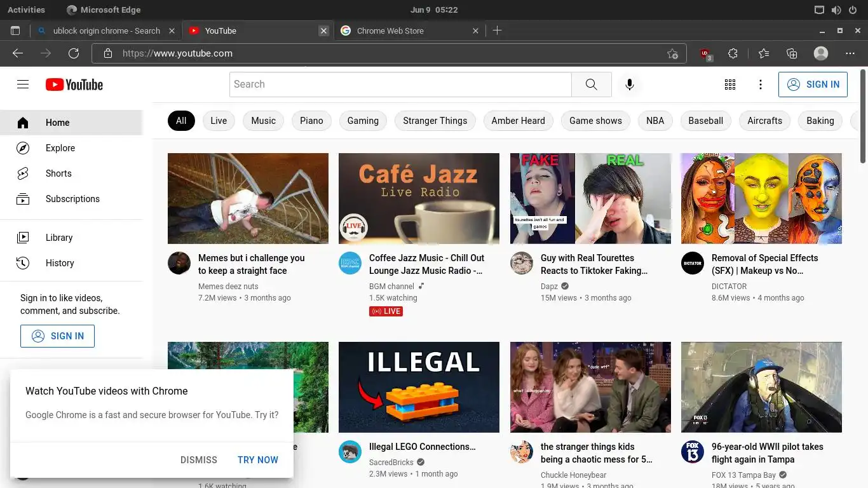This screenshot has width=868, height=488.
Task: Open SacredBricks channel avatar
Action: click(x=350, y=452)
